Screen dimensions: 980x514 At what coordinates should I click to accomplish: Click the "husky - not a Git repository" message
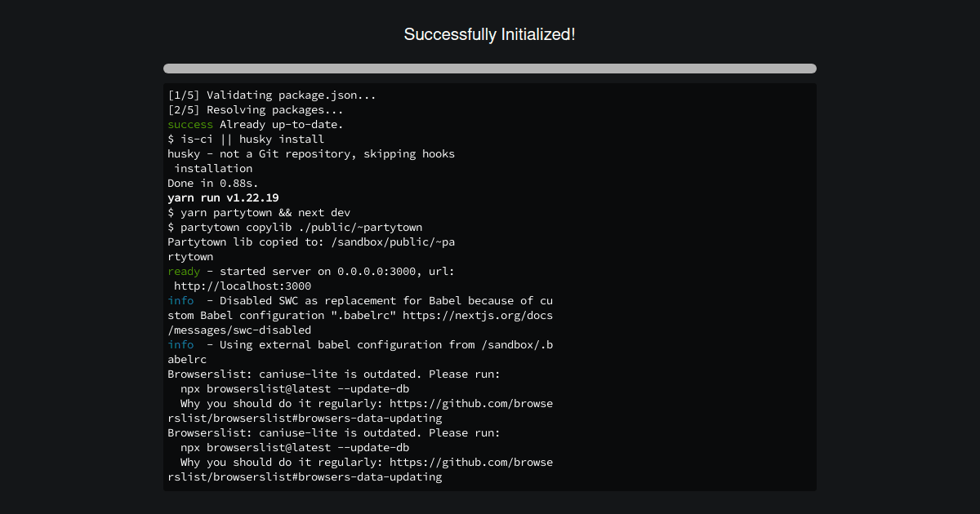tap(311, 154)
